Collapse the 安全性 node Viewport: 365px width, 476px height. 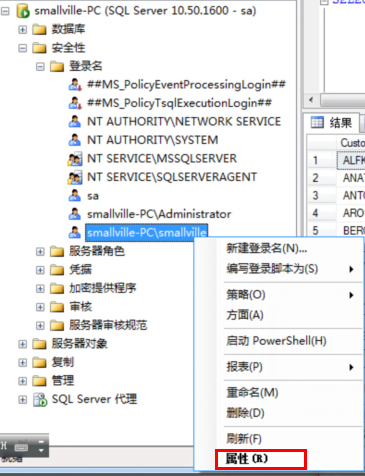22,48
